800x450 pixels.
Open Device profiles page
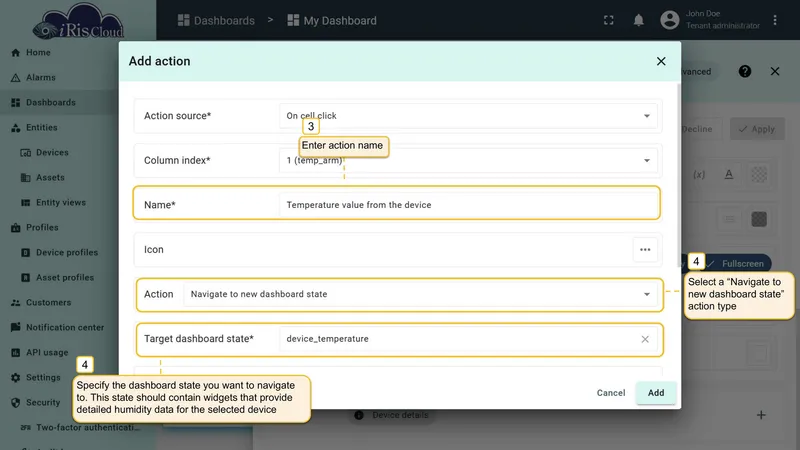[67, 253]
